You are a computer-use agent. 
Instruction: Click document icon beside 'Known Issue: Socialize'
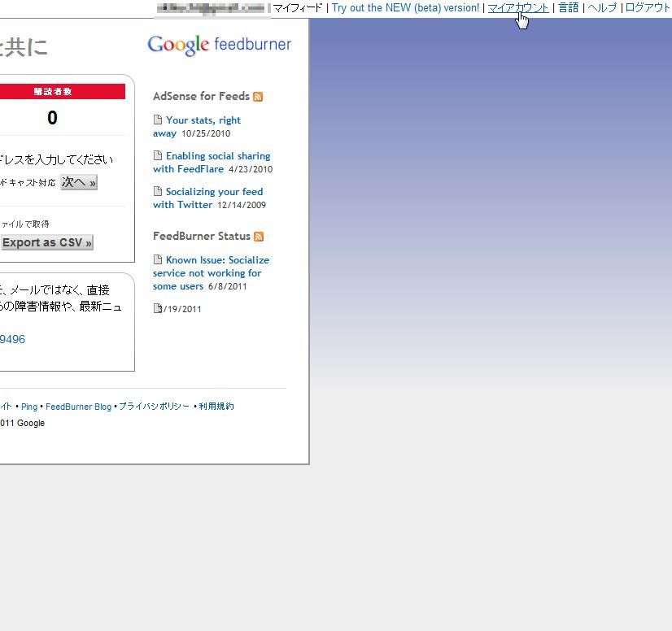click(x=158, y=259)
